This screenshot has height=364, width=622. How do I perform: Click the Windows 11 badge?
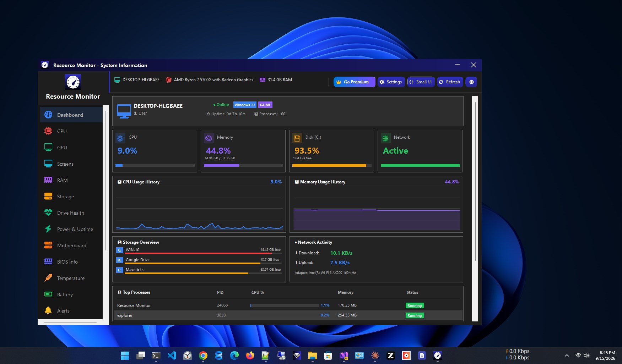[245, 105]
